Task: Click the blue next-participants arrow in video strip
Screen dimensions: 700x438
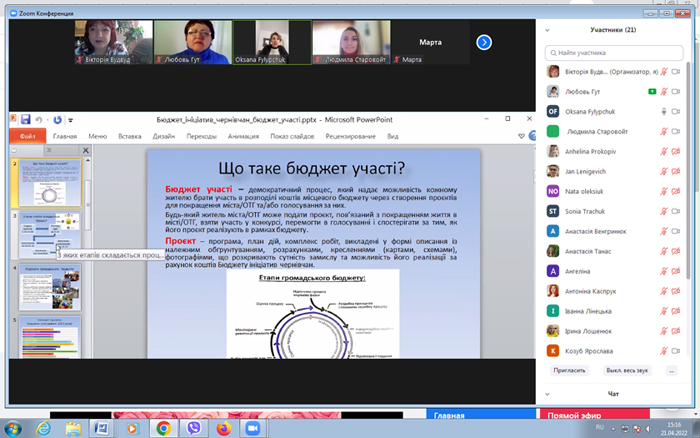Action: [x=484, y=42]
